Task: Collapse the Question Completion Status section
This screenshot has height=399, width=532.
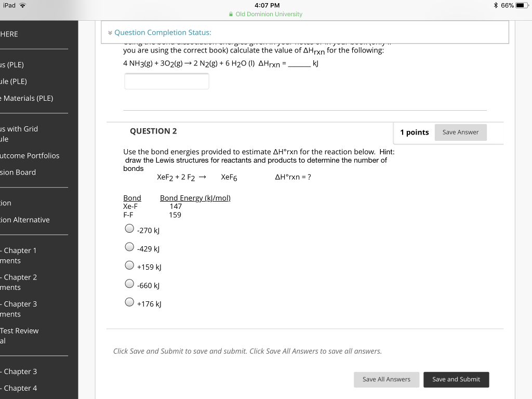Action: pos(110,32)
